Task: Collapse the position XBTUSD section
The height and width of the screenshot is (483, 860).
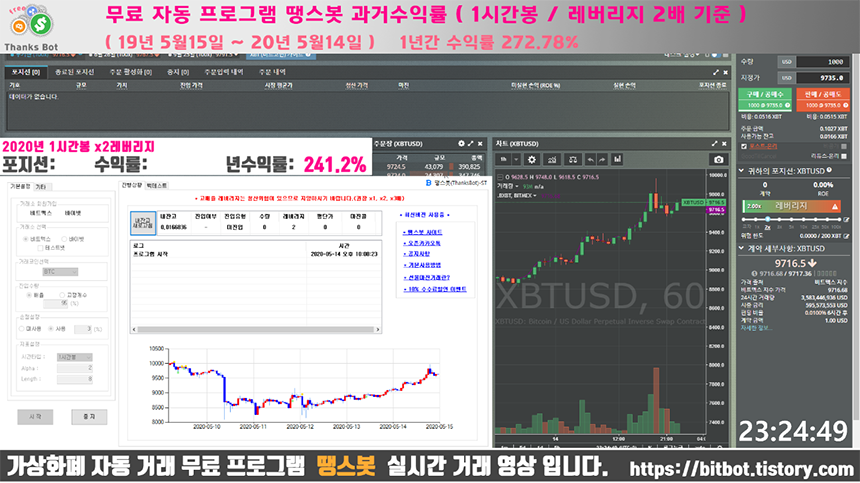Action: pyautogui.click(x=742, y=171)
